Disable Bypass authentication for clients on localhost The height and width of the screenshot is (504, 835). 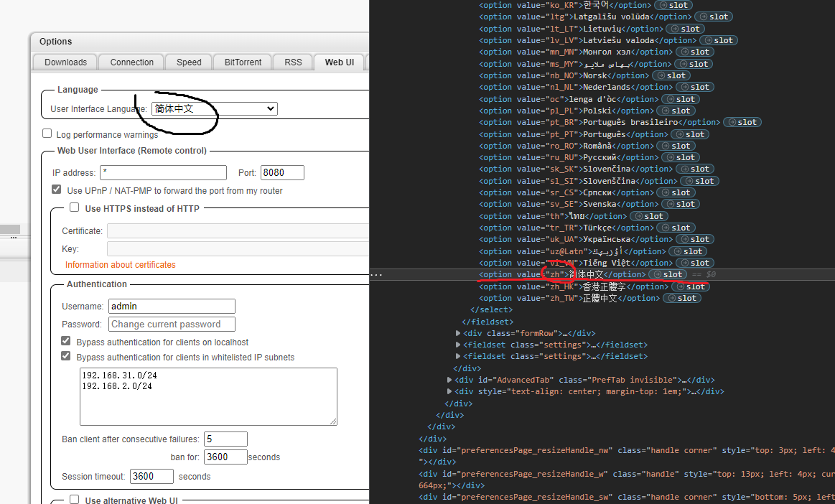(65, 340)
